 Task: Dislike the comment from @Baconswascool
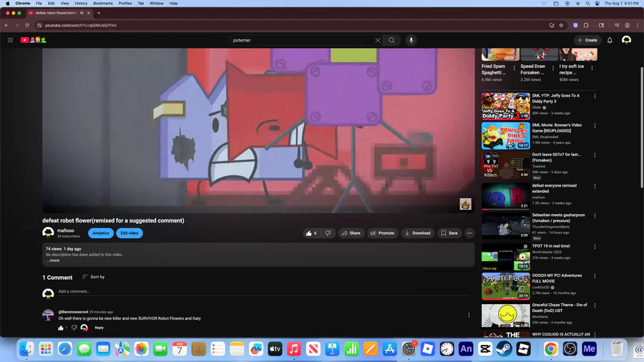74,328
